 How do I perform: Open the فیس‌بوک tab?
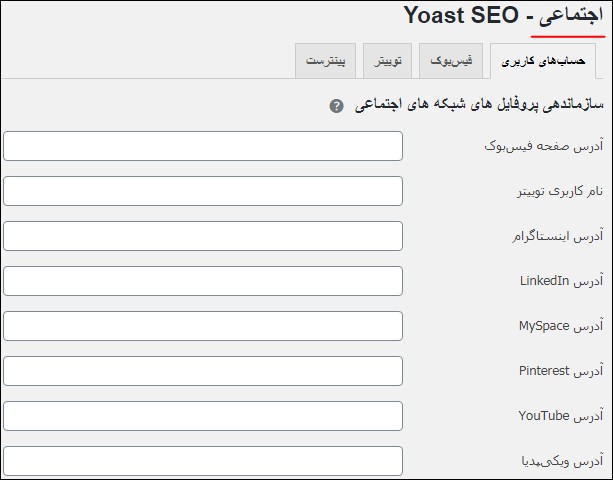pos(451,61)
